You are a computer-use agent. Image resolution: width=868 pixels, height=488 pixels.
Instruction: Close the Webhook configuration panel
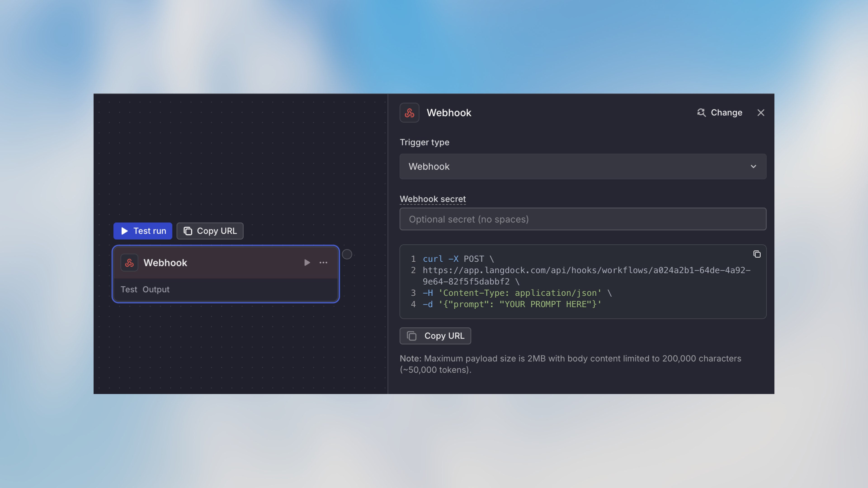(x=761, y=113)
